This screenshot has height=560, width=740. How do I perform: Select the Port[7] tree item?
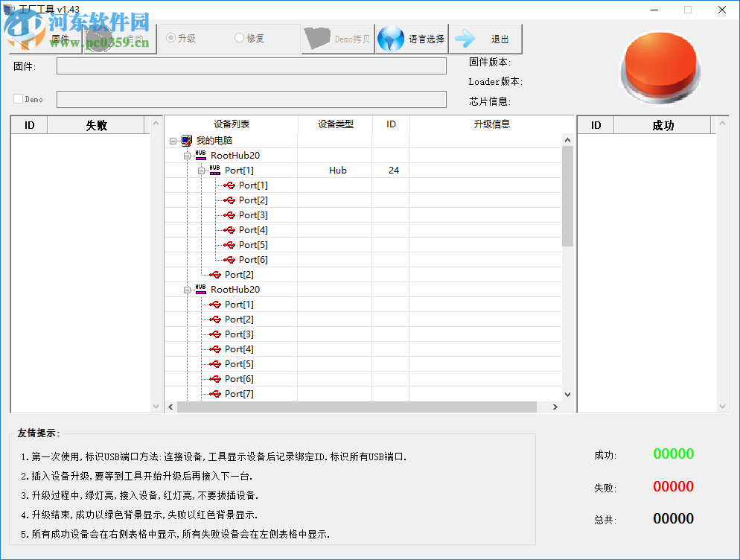point(239,394)
